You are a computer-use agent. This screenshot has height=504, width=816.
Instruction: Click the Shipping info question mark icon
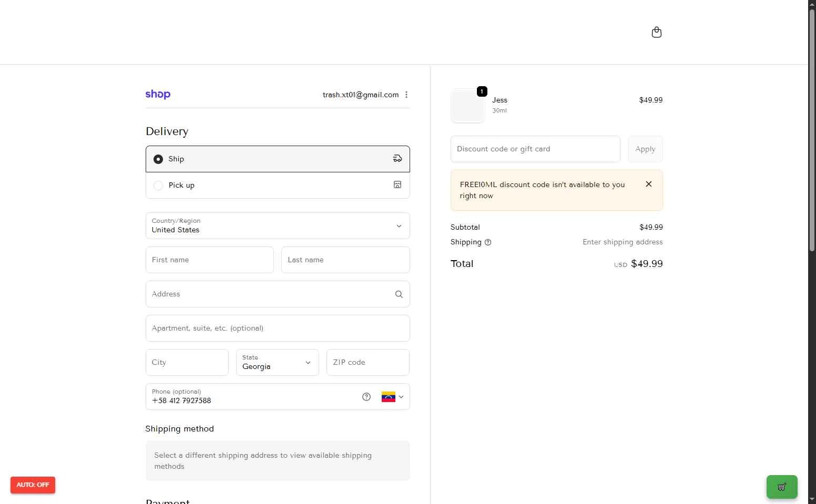488,242
